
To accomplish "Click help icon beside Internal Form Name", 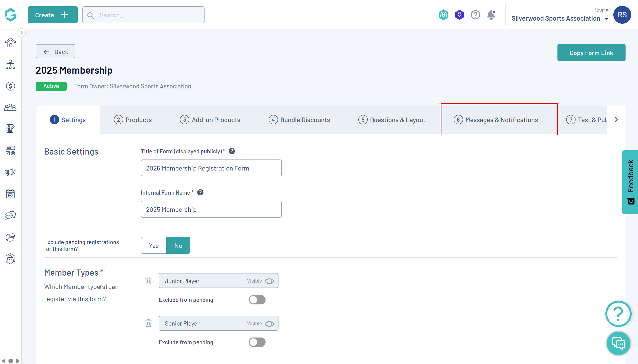I will [x=200, y=192].
